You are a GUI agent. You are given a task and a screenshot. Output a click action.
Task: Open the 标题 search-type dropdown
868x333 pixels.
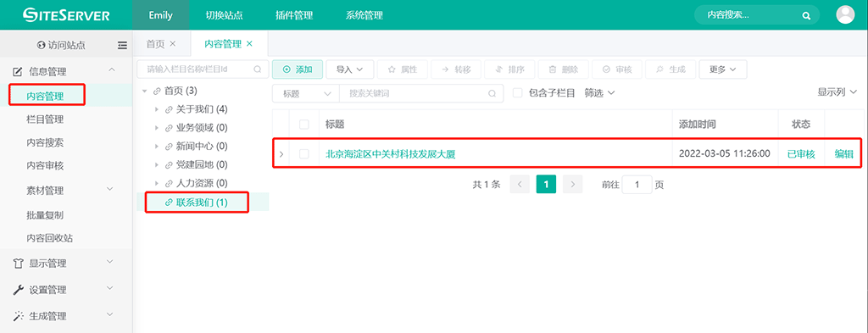[305, 93]
